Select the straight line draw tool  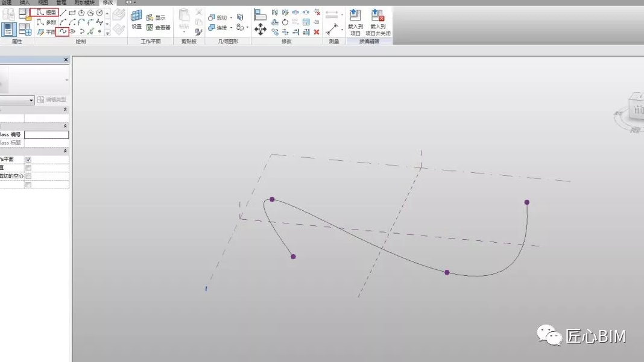63,13
